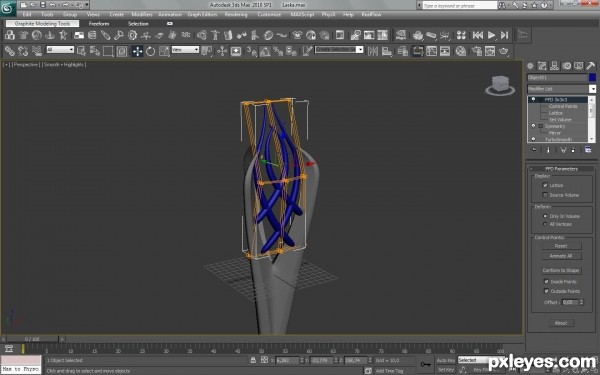Toggle the 3D Snaps icon
This screenshot has height=375, width=600.
251,51
